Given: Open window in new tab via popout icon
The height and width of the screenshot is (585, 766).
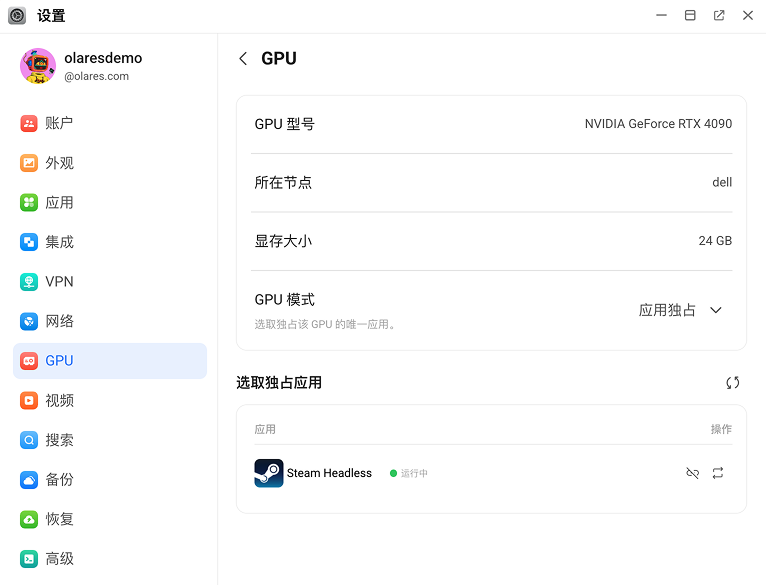Looking at the screenshot, I should tap(719, 16).
